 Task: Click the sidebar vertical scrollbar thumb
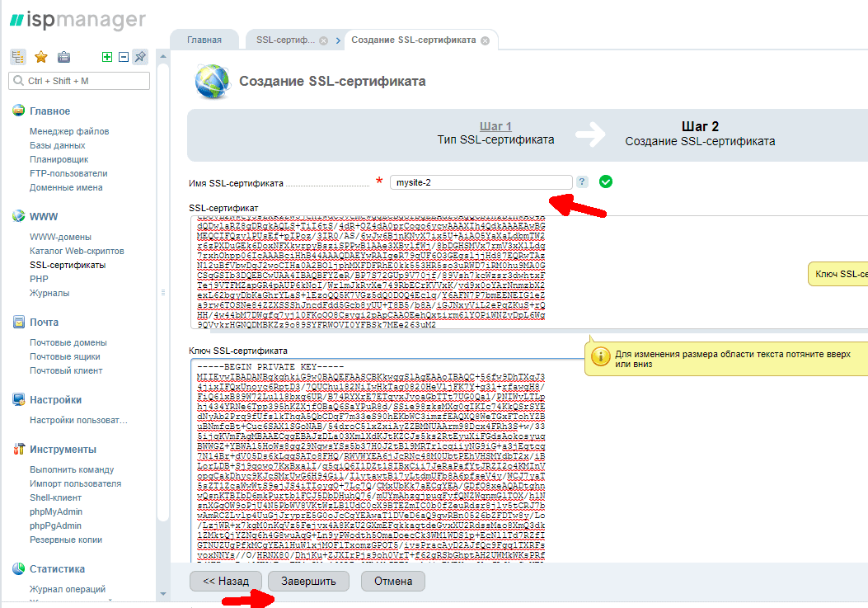click(x=162, y=293)
